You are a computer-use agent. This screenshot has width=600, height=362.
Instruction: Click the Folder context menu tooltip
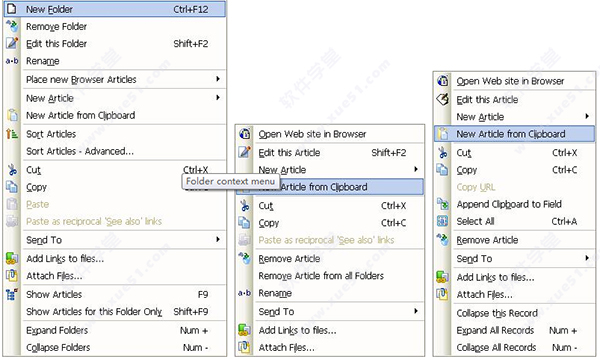tap(230, 181)
